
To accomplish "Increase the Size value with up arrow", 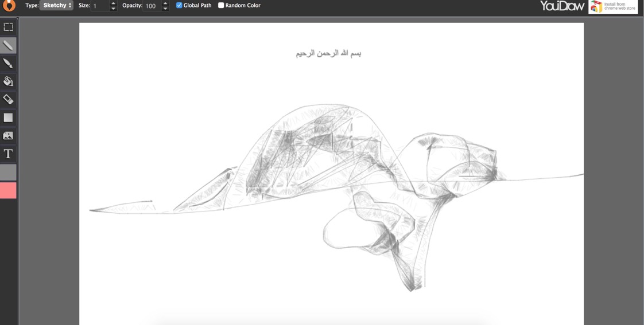I will [113, 3].
